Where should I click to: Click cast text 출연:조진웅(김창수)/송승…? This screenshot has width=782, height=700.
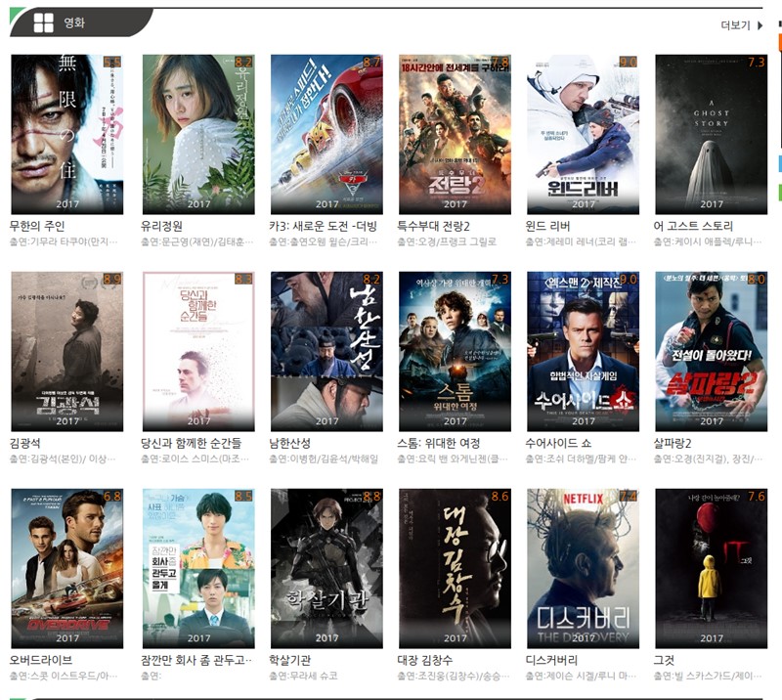pyautogui.click(x=454, y=677)
